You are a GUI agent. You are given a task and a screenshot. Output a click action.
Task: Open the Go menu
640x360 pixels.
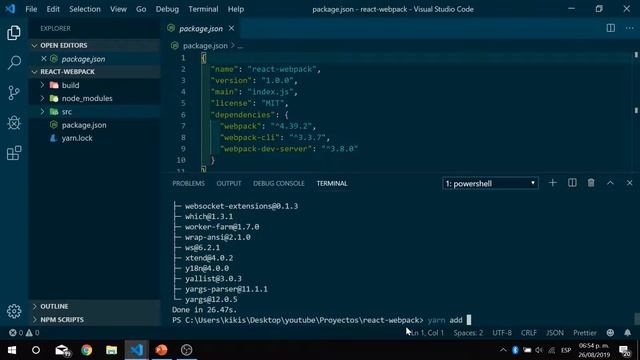click(141, 9)
